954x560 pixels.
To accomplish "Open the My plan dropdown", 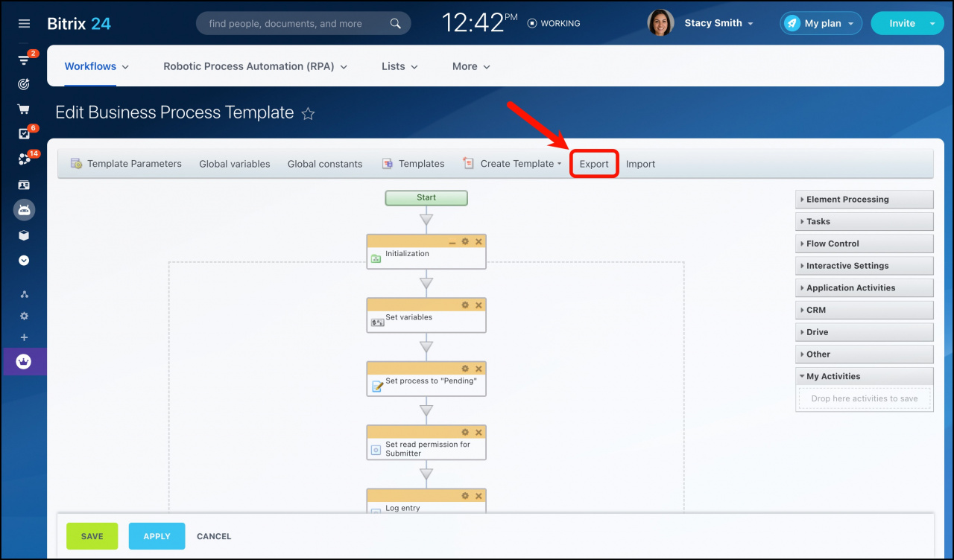I will coord(821,24).
